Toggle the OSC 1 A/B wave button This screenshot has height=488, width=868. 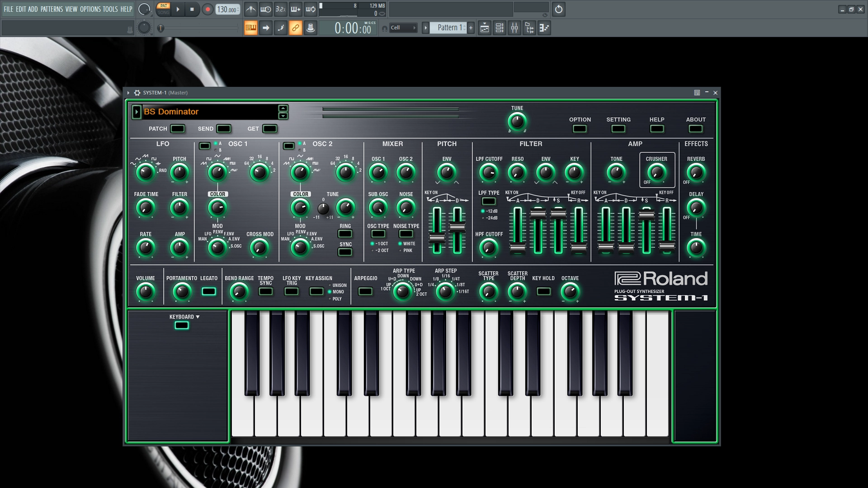coord(205,146)
